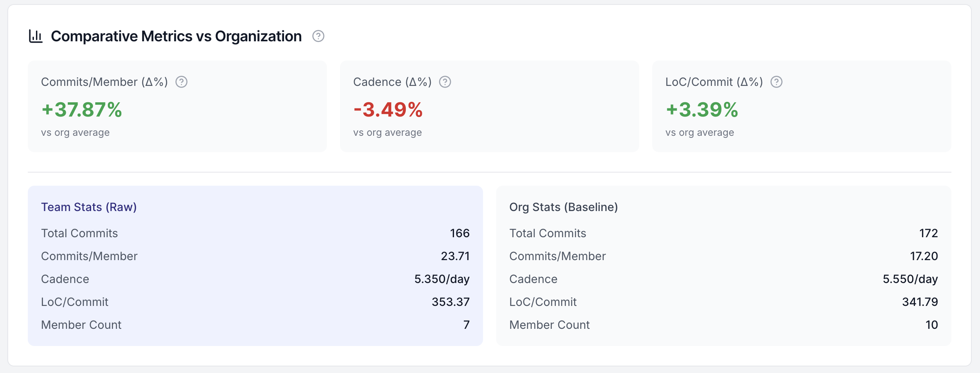Click the help icon beside Commits/Member (Δ%)
Viewport: 980px width, 373px height.
[182, 82]
